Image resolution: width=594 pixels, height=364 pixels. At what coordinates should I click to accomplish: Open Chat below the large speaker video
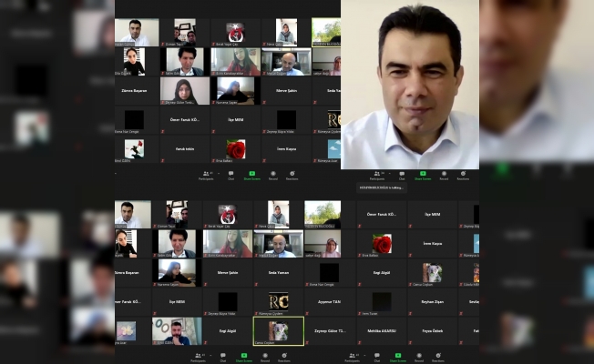click(x=402, y=175)
